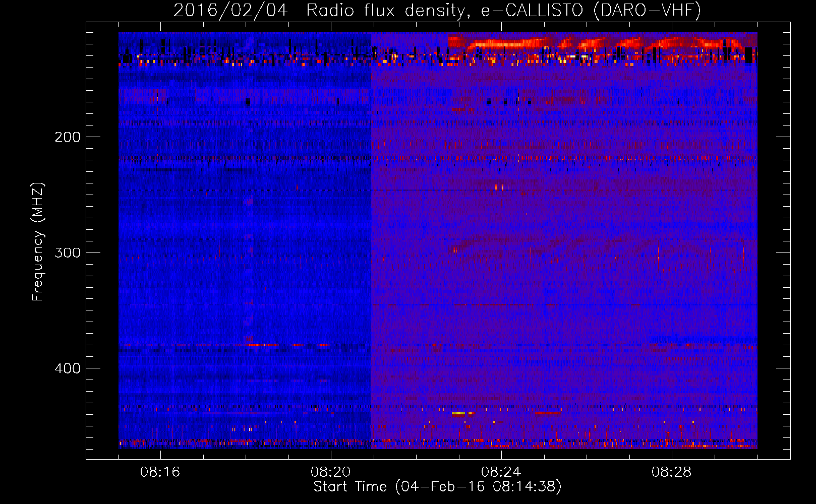Click the 08:24 time tick label
This screenshot has height=504, width=816.
501,472
